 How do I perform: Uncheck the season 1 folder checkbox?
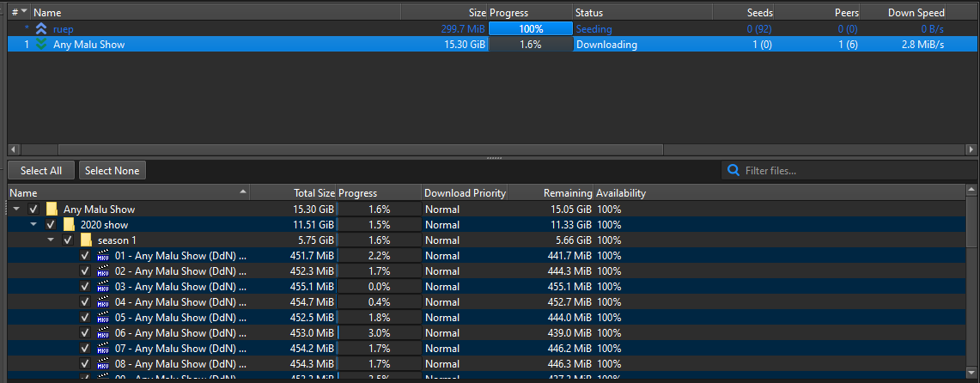tap(68, 240)
